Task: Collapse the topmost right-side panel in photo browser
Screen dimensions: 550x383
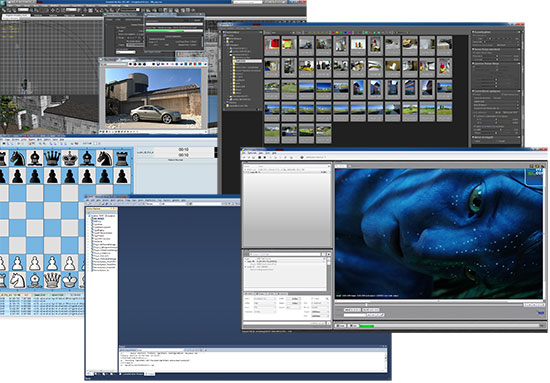Action: [473, 32]
